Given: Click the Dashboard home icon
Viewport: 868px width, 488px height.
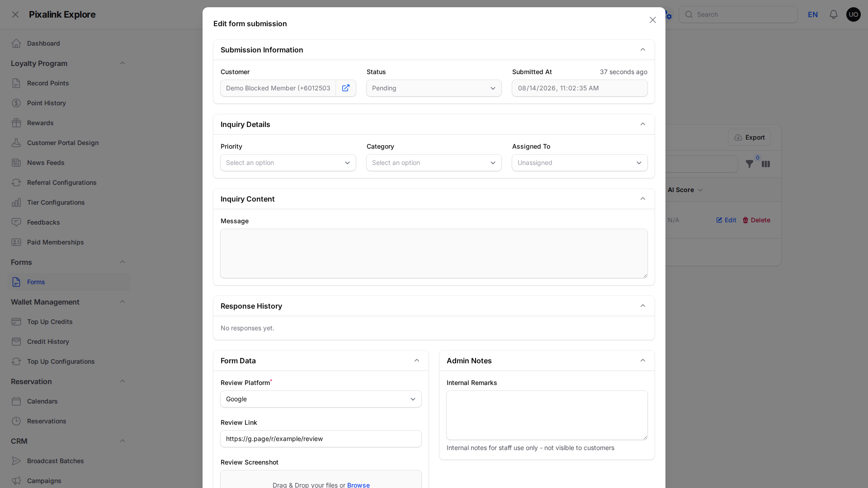Looking at the screenshot, I should tap(16, 43).
